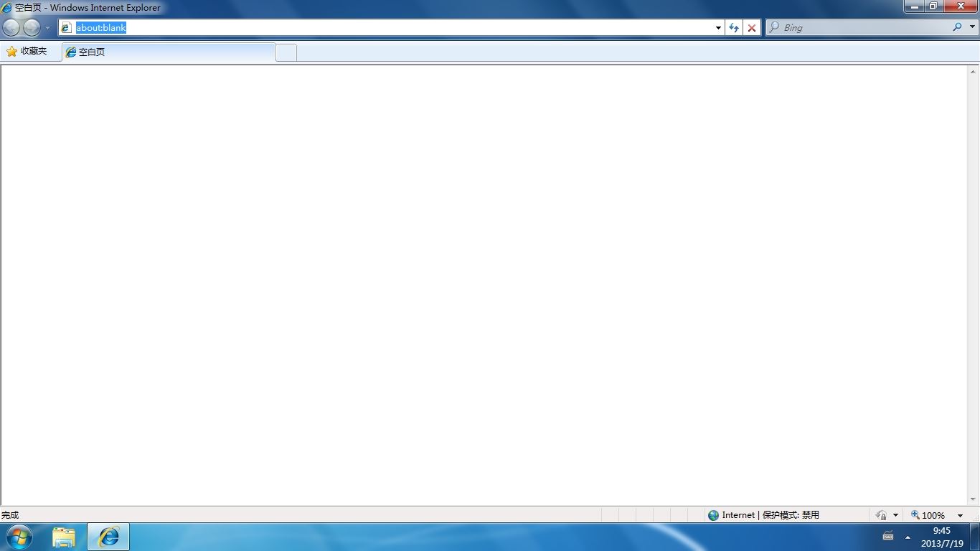Click the Refresh button next to address bar

click(x=733, y=28)
